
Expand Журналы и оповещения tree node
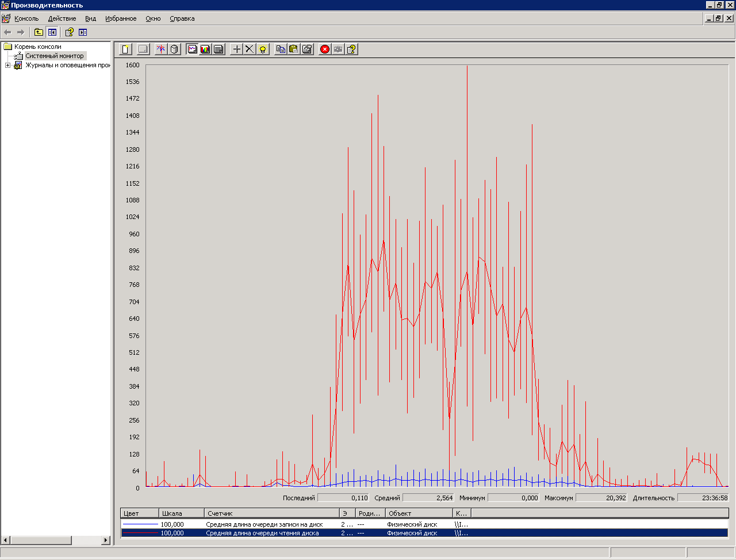(x=7, y=66)
